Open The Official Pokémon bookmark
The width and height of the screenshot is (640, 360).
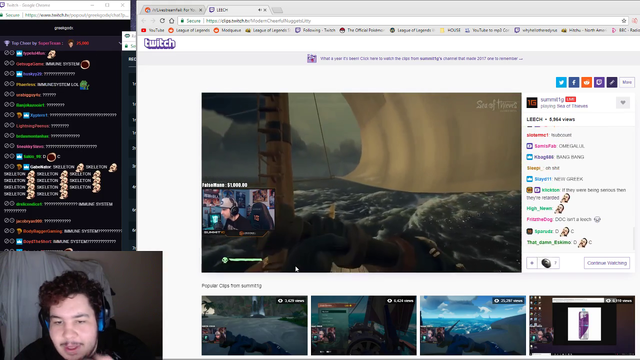coord(362,30)
